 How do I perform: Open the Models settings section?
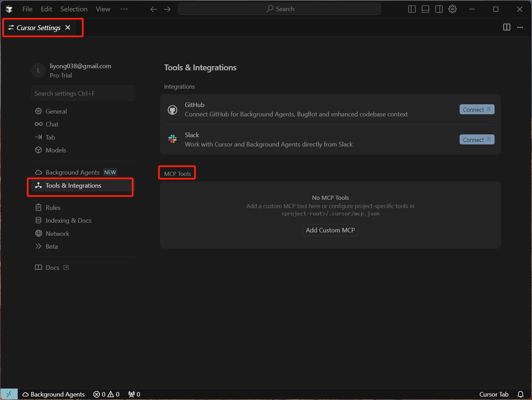tap(56, 150)
